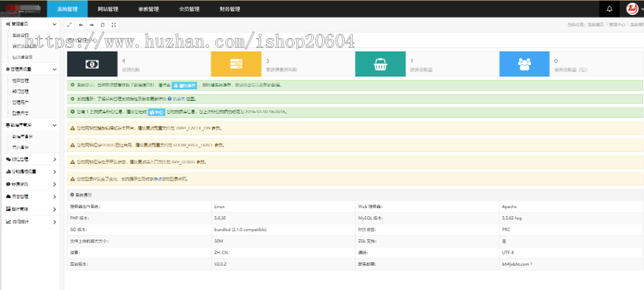Open the user avatar menu
The image size is (644, 290).
coord(632,9)
